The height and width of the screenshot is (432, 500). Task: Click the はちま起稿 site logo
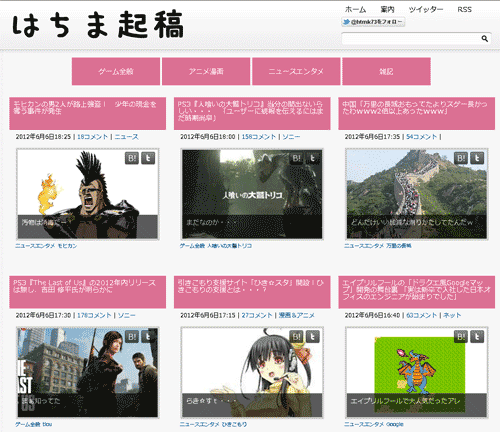[98, 24]
